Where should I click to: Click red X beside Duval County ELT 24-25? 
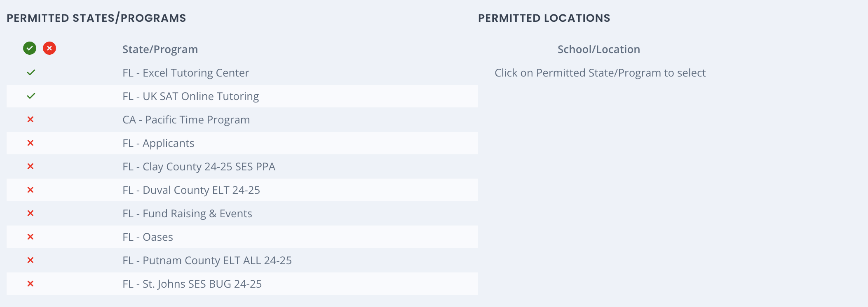(x=30, y=190)
